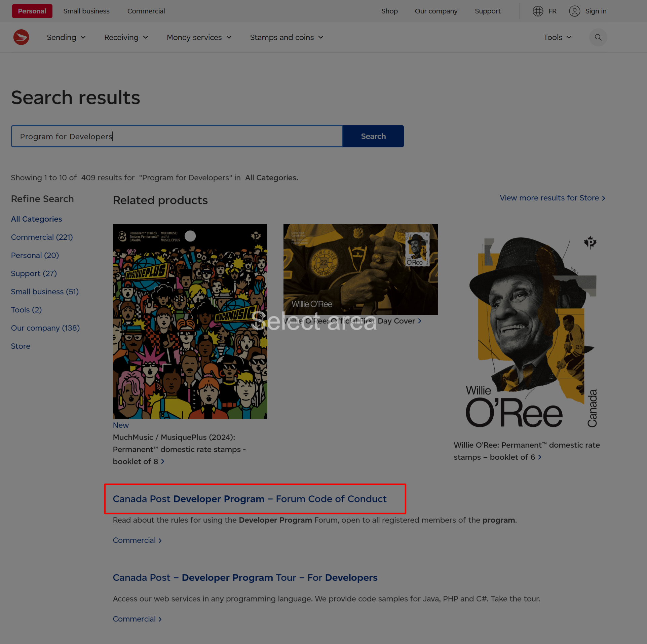Viewport: 647px width, 644px height.
Task: Click the user account icon
Action: click(x=574, y=11)
